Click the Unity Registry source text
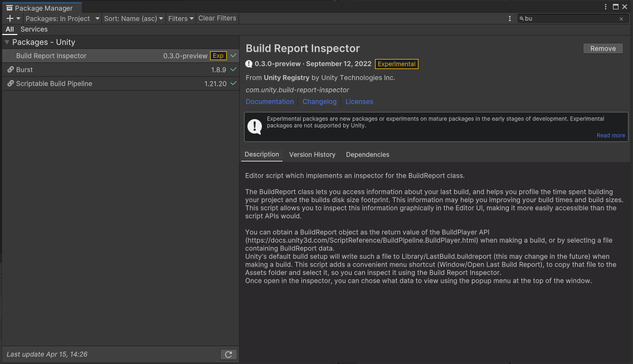The image size is (633, 364). tap(286, 77)
